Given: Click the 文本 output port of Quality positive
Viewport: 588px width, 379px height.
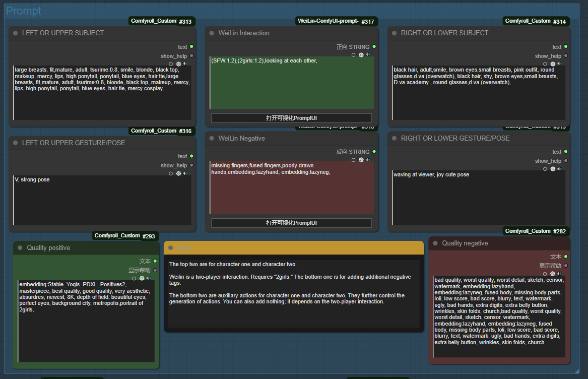Looking at the screenshot, I should [155, 261].
